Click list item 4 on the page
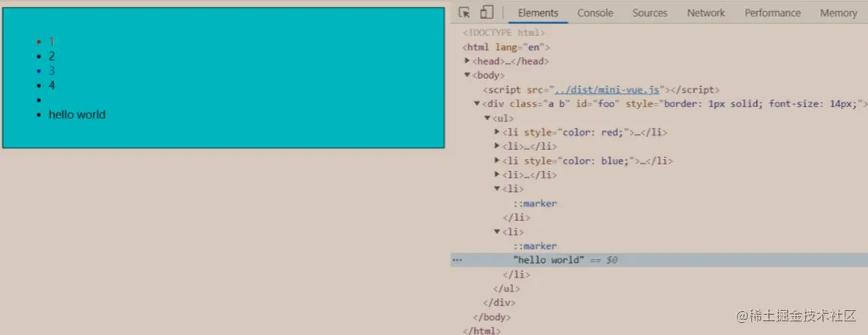This screenshot has height=335, width=868. tap(52, 85)
